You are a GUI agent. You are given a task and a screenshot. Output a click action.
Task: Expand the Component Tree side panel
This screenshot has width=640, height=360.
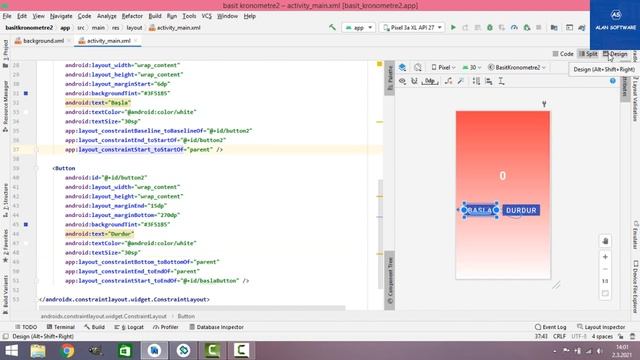pyautogui.click(x=390, y=281)
